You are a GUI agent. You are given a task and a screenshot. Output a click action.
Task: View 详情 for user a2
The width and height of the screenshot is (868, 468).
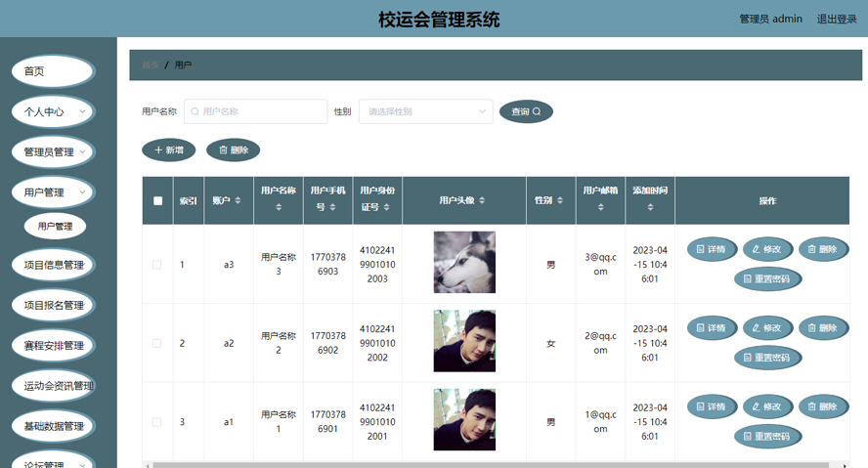[x=712, y=328]
